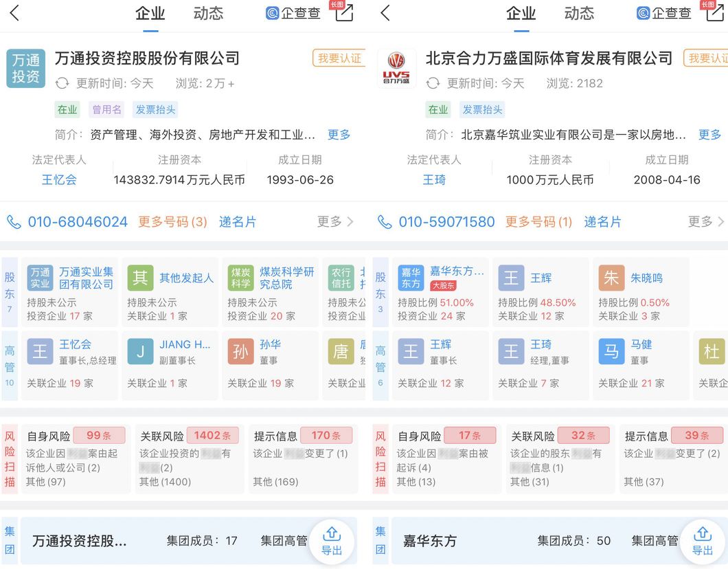Viewport: 728px width, 569px height.
Task: Open 关联风险 32条 card
Action: [x=560, y=458]
